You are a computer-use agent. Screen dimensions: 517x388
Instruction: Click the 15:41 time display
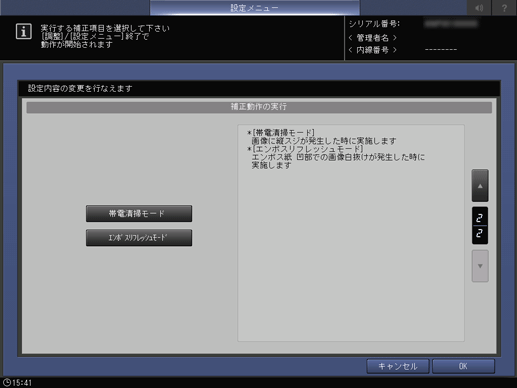click(x=22, y=383)
